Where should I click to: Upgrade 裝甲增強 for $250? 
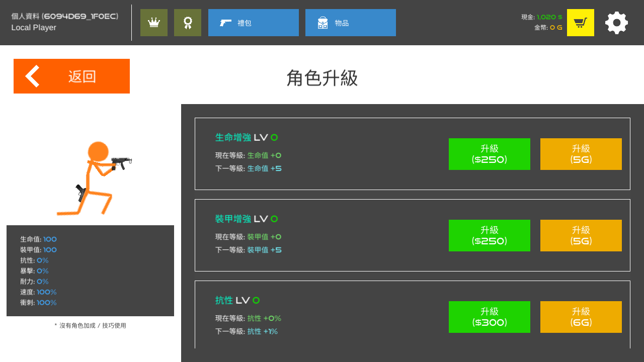click(490, 235)
